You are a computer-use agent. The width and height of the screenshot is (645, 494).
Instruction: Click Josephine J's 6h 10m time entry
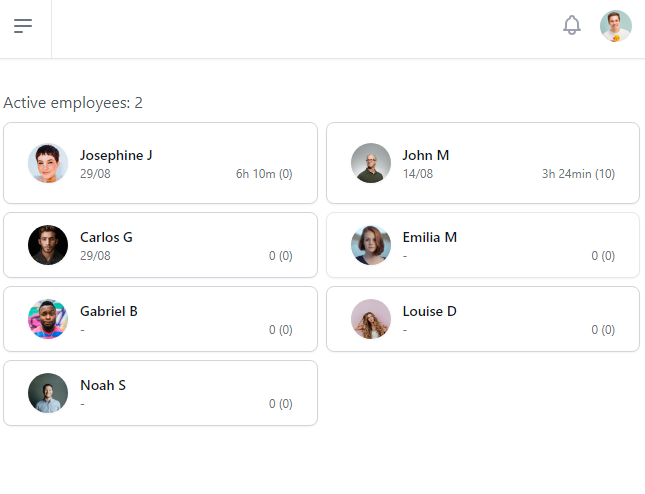(x=264, y=174)
